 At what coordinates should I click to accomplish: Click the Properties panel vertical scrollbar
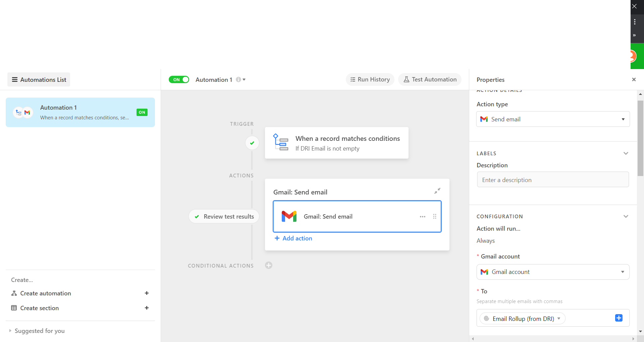click(640, 138)
